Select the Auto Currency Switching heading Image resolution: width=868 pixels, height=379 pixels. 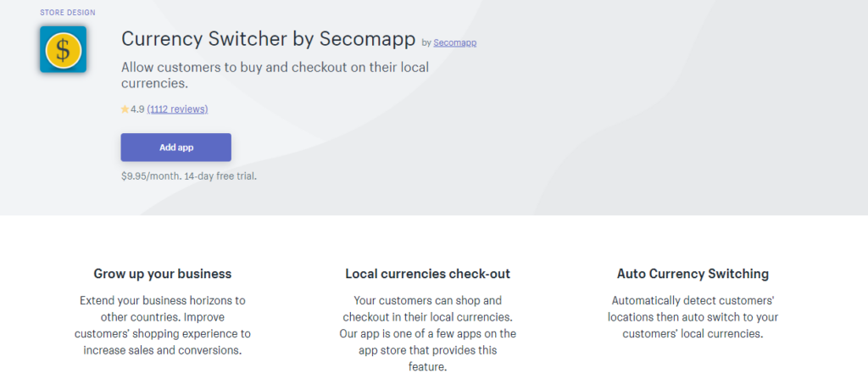tap(693, 274)
